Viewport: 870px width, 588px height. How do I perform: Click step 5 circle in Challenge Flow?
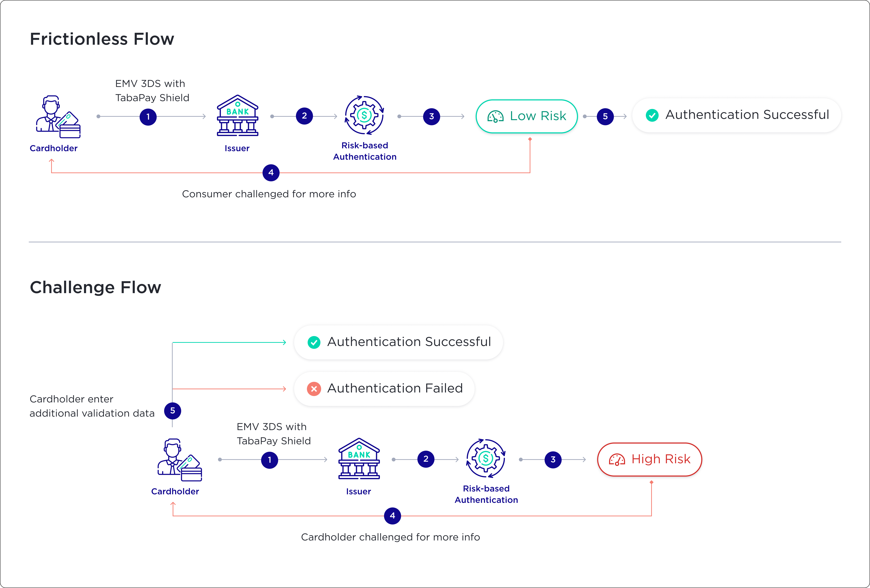click(173, 411)
